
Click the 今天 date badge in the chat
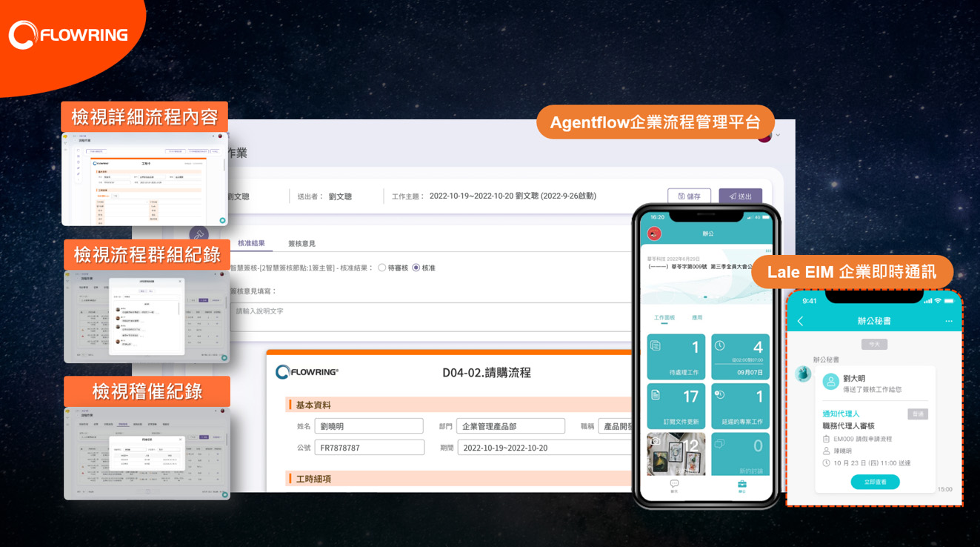click(x=874, y=345)
